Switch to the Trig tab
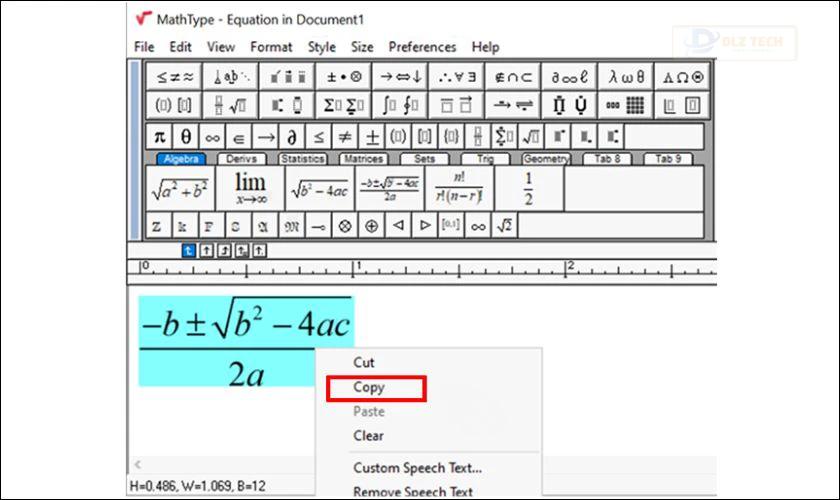This screenshot has width=840, height=500. 485,159
